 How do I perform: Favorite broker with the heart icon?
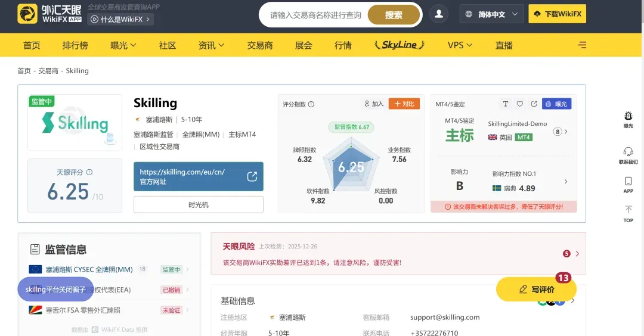(519, 104)
